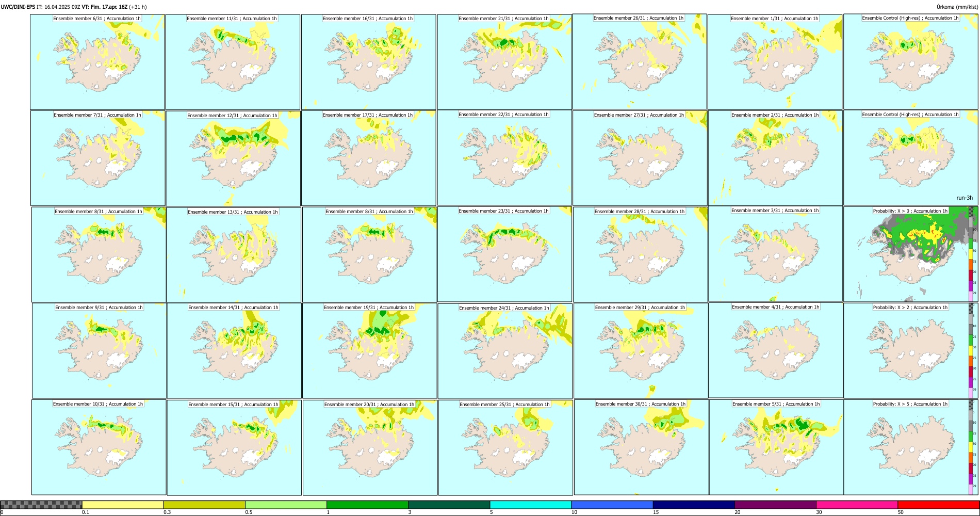Open the Ensemble member 11/31 map
The height and width of the screenshot is (516, 980).
tap(233, 62)
